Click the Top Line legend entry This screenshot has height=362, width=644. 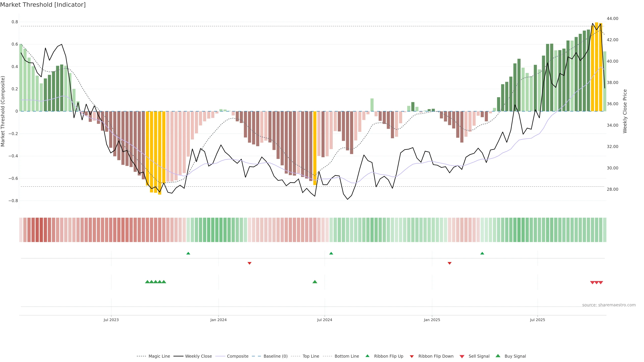(311, 356)
